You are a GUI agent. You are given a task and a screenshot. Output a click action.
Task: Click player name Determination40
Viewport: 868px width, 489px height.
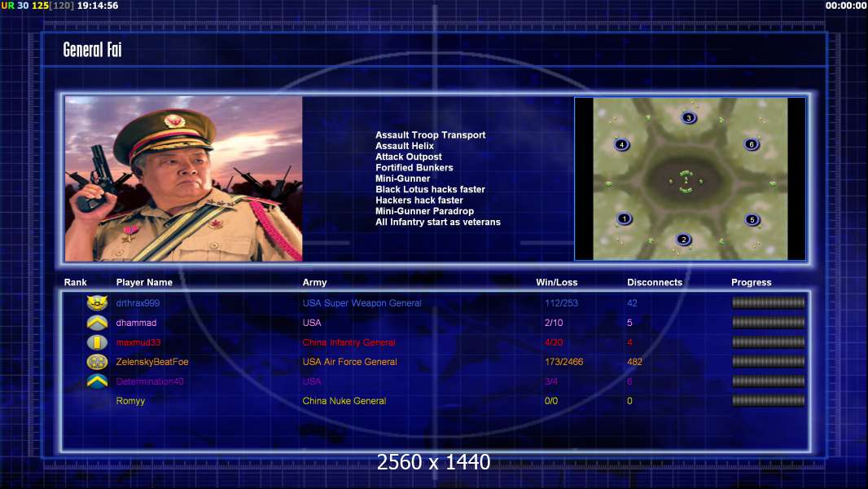click(150, 381)
